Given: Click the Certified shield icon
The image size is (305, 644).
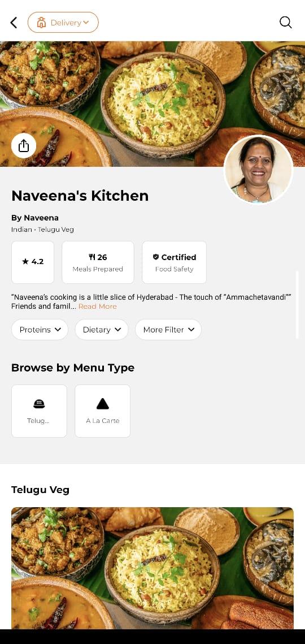Looking at the screenshot, I should [x=156, y=257].
